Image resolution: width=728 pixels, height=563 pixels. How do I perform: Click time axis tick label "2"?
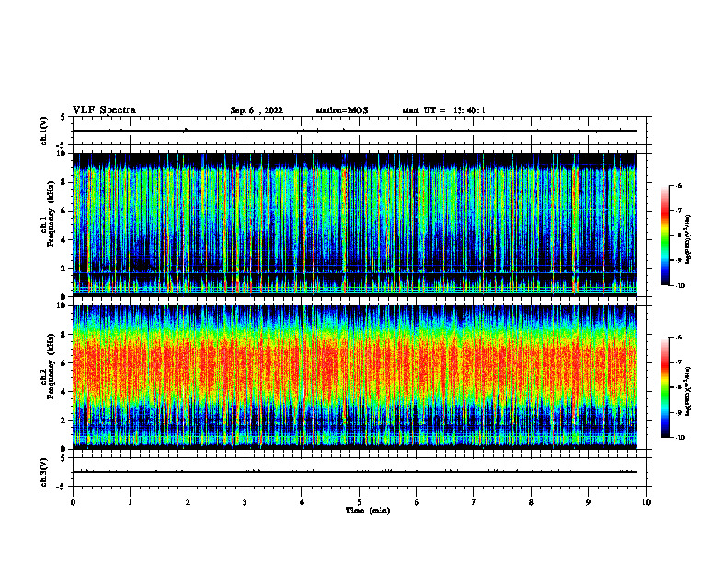188,502
